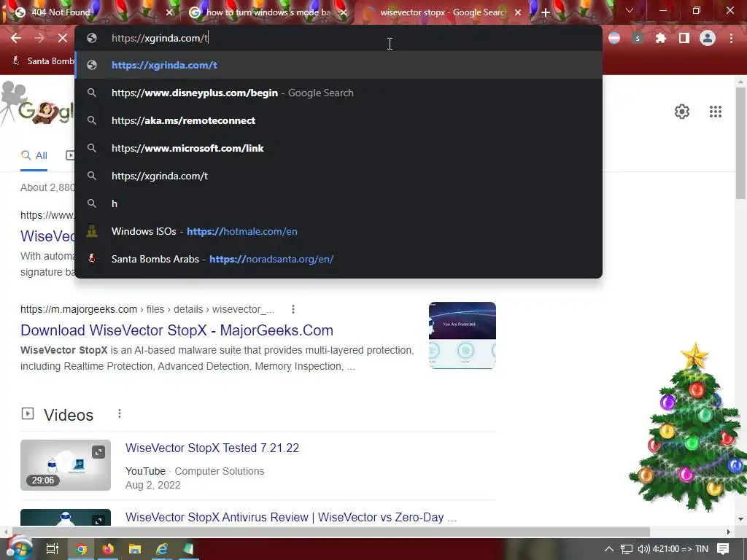Open the Google apps grid
The image size is (747, 560).
click(x=715, y=112)
